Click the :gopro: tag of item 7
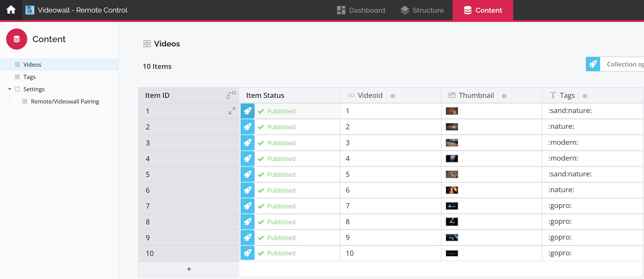Image resolution: width=644 pixels, height=279 pixels. (560, 206)
